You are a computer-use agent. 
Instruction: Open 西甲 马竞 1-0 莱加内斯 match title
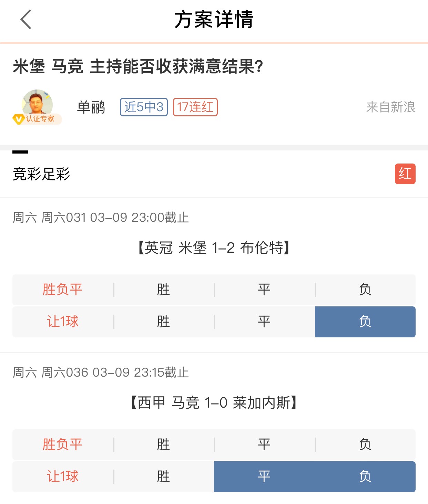214,403
